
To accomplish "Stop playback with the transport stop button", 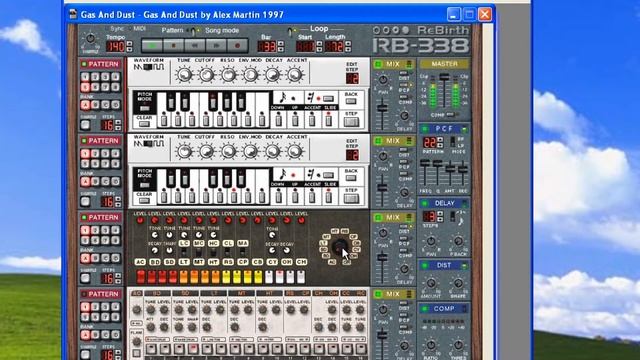I will 173,46.
